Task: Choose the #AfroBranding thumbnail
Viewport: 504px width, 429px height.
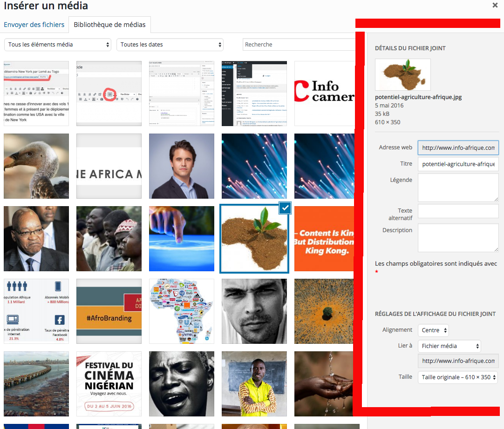Action: [x=109, y=311]
